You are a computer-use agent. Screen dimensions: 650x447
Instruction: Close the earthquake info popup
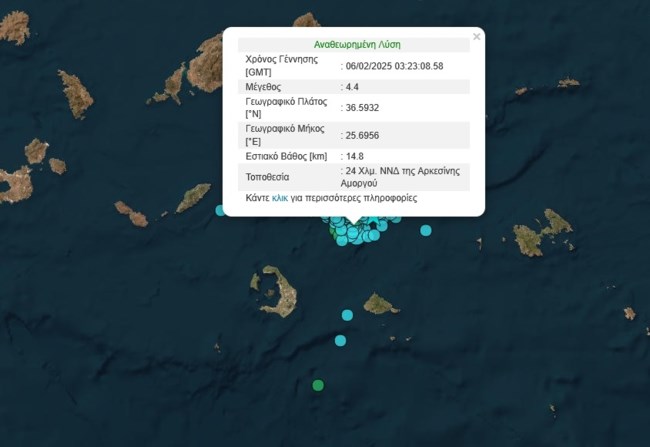click(476, 37)
